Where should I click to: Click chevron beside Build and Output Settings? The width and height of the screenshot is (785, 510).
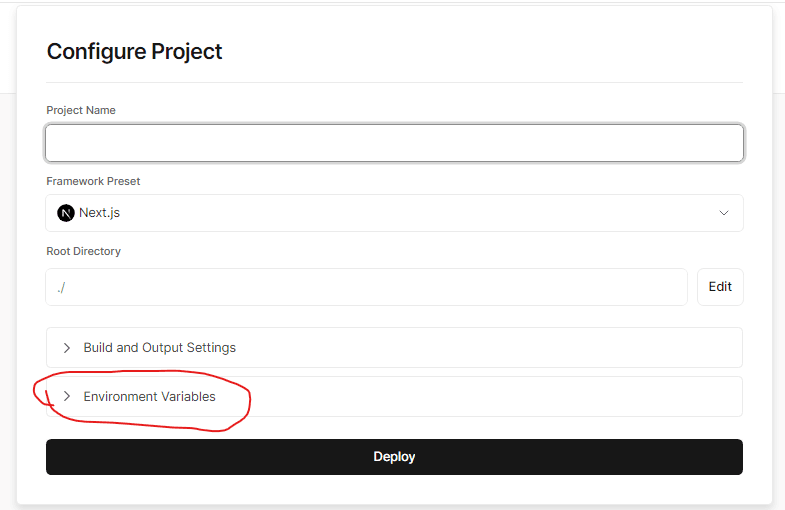(x=67, y=348)
